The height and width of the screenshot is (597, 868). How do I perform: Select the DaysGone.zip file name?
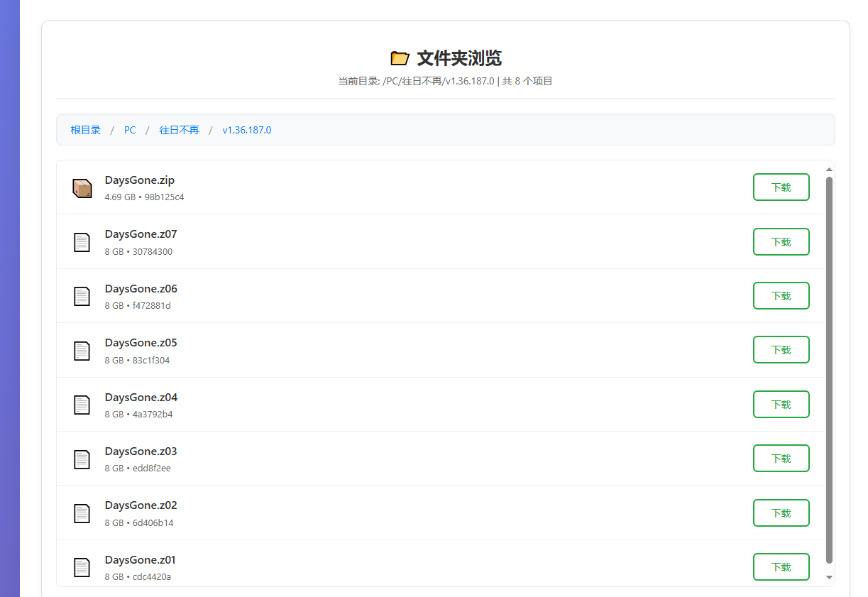140,180
